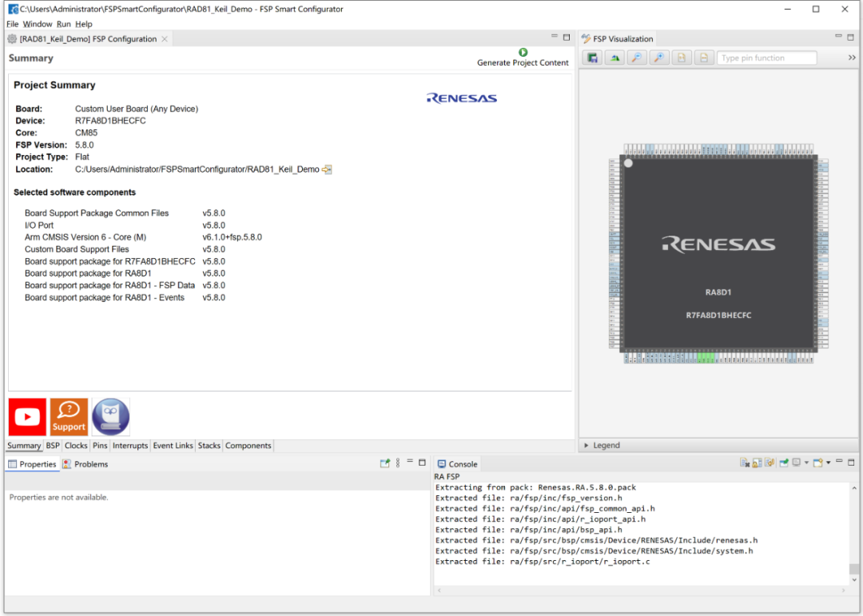This screenshot has width=863, height=616.
Task: Open the orange Support icon
Action: 69,416
